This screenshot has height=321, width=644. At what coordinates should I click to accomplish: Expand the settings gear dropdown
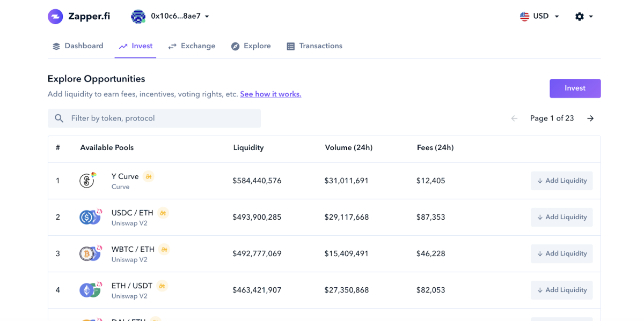tap(584, 16)
